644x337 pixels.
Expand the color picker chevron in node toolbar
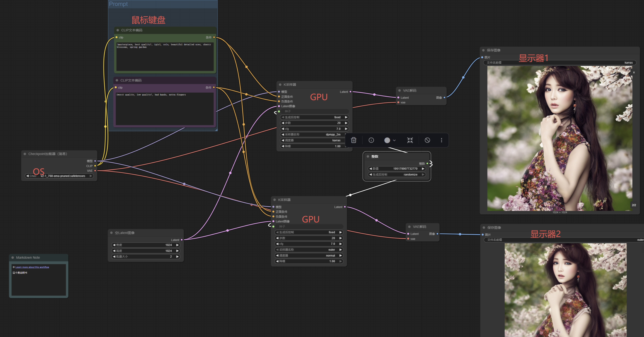click(x=394, y=140)
